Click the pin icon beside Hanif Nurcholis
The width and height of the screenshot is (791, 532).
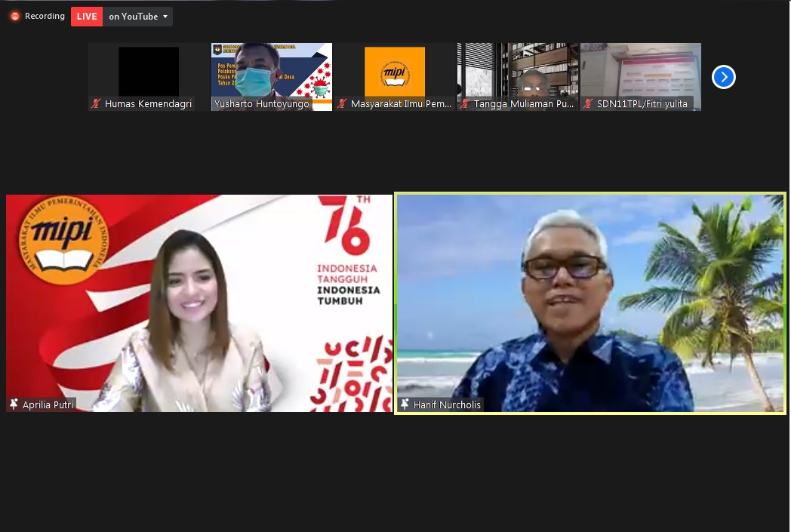coord(405,404)
